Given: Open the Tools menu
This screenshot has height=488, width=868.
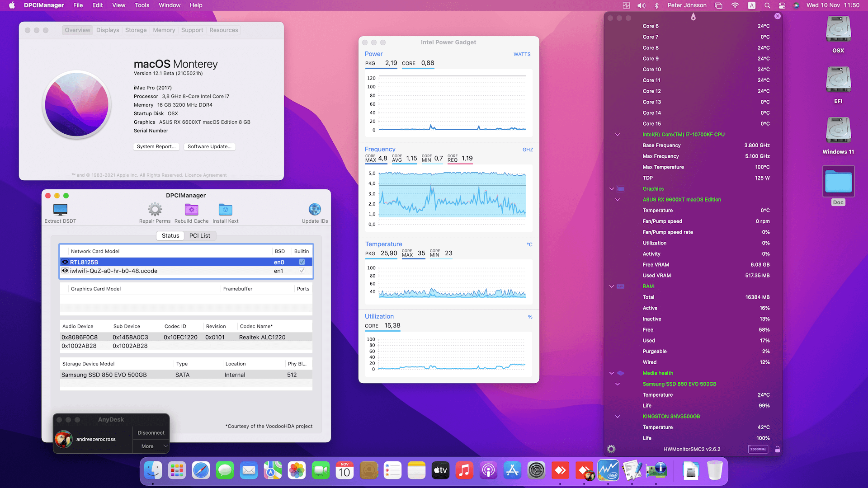Looking at the screenshot, I should [x=142, y=5].
